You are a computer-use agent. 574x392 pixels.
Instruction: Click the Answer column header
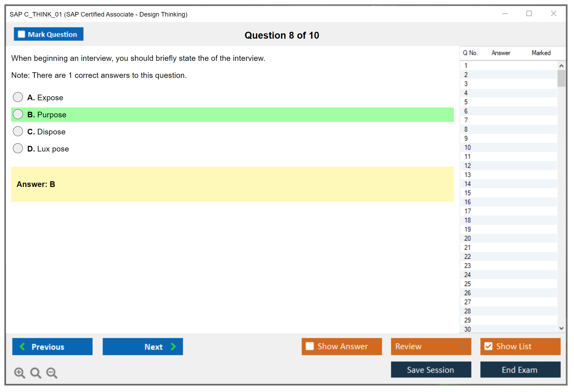(x=501, y=53)
